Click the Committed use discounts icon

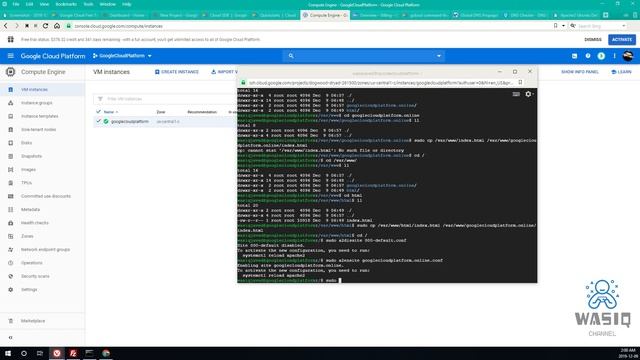pyautogui.click(x=11, y=196)
